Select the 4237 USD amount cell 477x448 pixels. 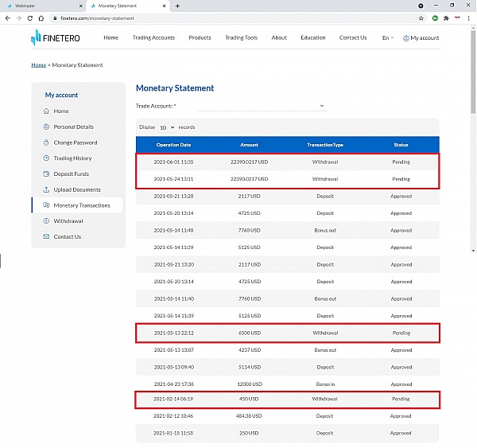point(250,350)
